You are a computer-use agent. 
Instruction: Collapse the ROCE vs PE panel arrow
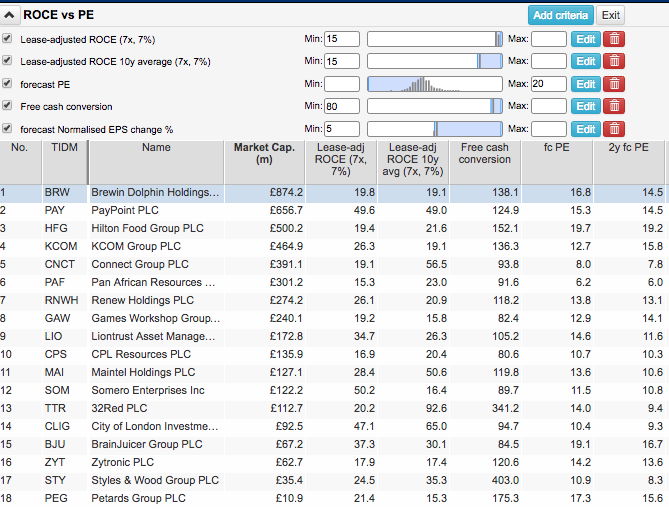pos(9,15)
